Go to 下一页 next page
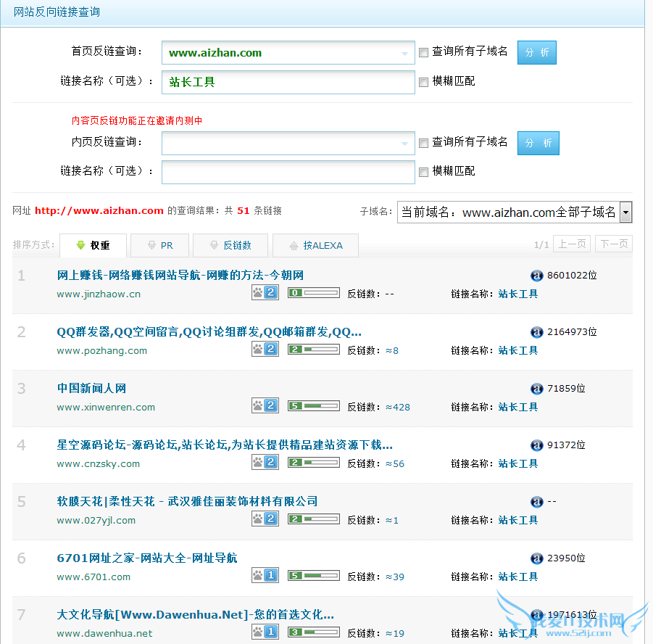Image resolution: width=653 pixels, height=644 pixels. [x=614, y=244]
